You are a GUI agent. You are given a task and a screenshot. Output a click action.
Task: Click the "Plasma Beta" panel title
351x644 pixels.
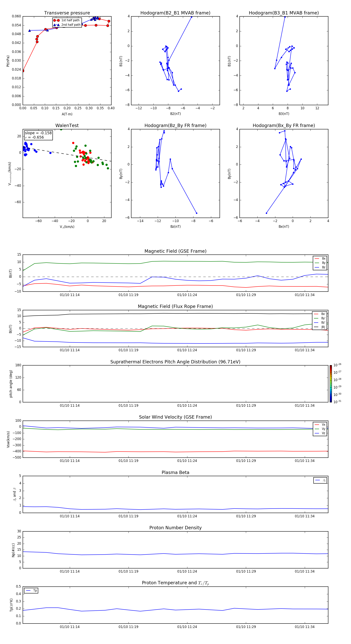[x=175, y=472]
